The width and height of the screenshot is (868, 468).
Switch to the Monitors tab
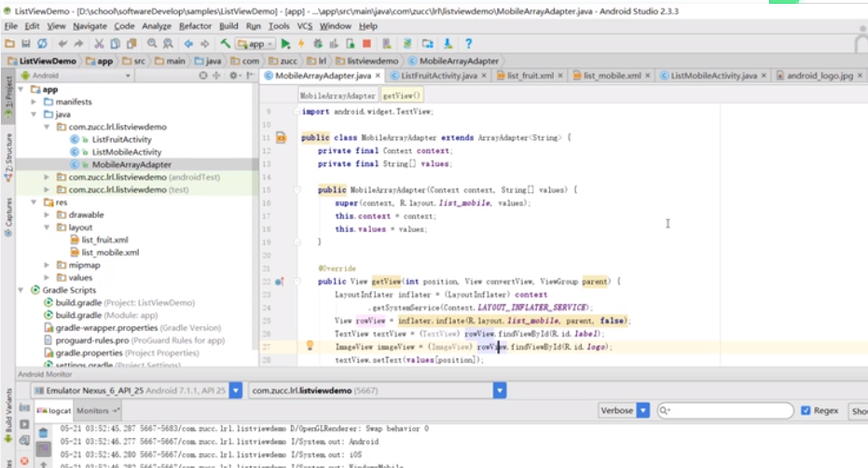94,410
